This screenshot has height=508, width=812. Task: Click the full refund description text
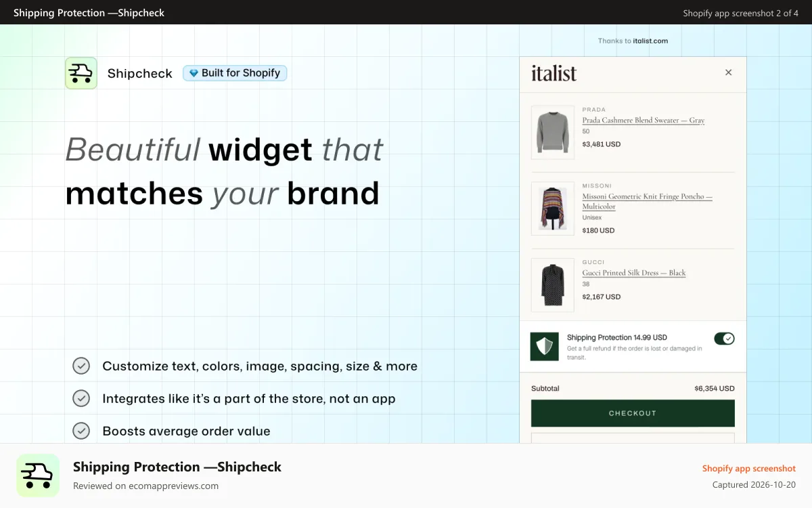tap(635, 353)
